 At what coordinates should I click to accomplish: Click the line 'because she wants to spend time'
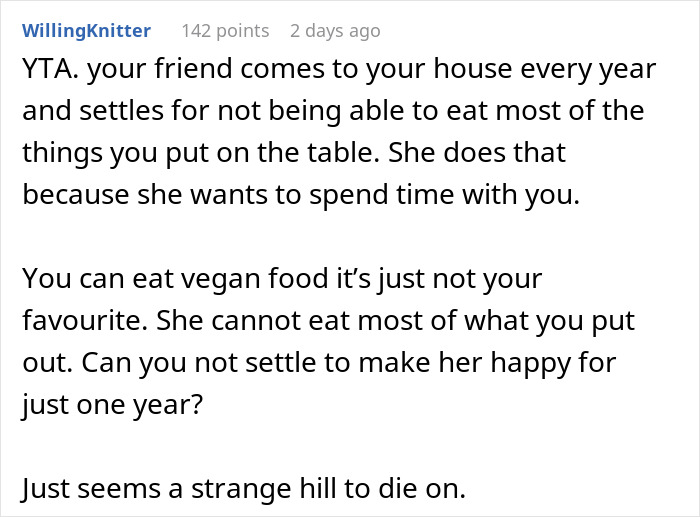tap(300, 195)
